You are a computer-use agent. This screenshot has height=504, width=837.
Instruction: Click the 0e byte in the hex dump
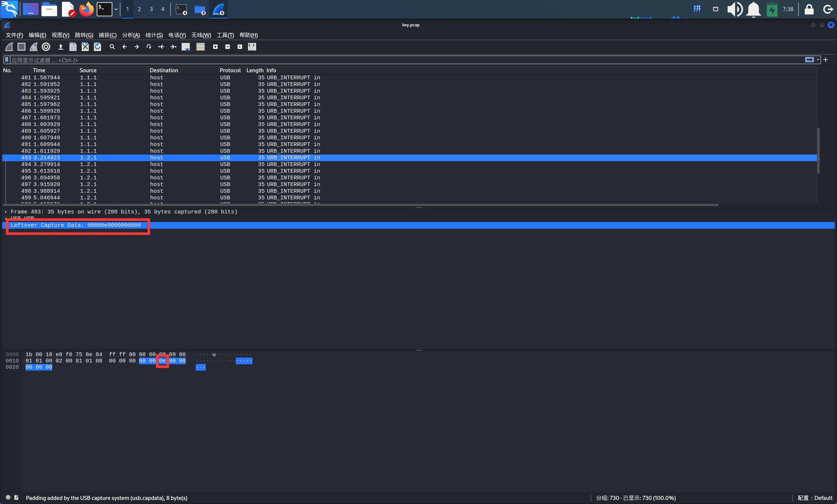[162, 361]
